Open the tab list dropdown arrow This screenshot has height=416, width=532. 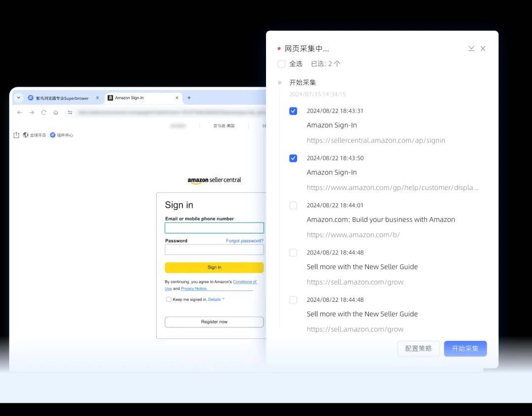tap(19, 97)
